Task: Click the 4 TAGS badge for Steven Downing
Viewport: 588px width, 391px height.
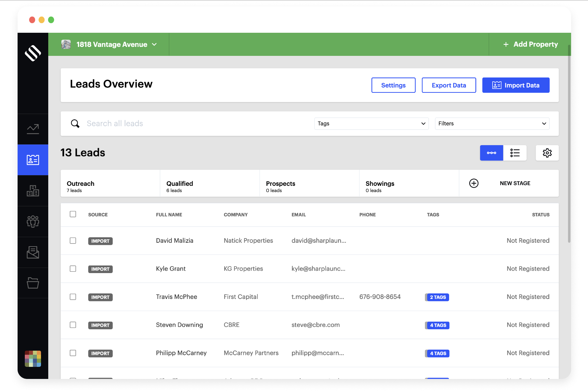Action: coord(437,325)
